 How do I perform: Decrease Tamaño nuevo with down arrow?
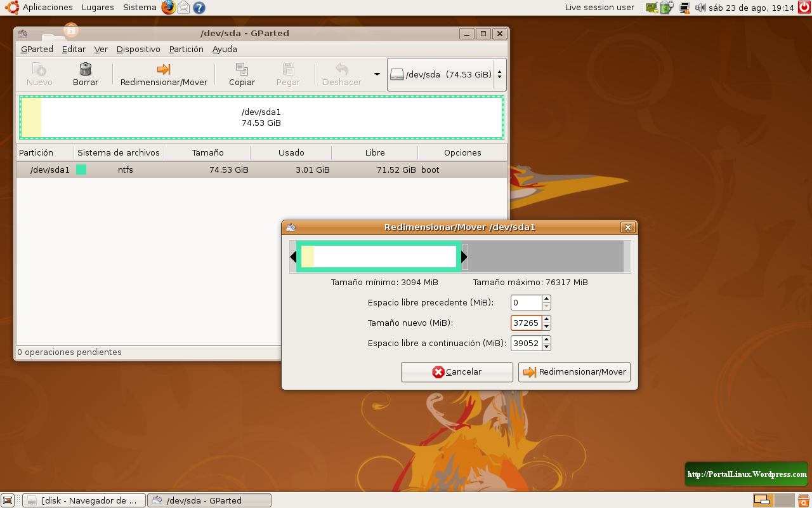547,326
